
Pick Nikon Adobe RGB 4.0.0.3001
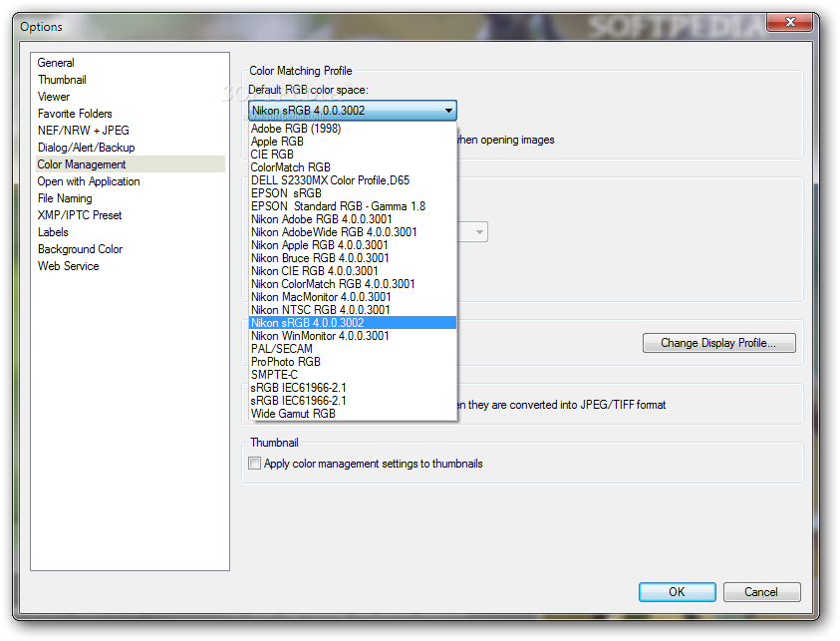(x=353, y=219)
